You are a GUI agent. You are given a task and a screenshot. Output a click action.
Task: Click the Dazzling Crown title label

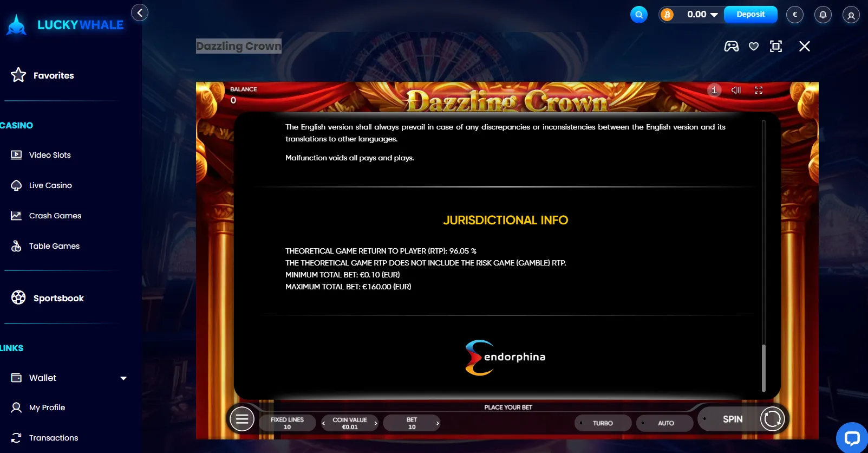239,46
